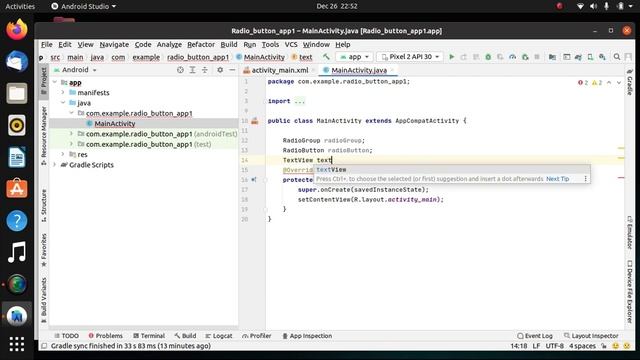
Task: Open Project panel gear settings
Action: coord(220,70)
